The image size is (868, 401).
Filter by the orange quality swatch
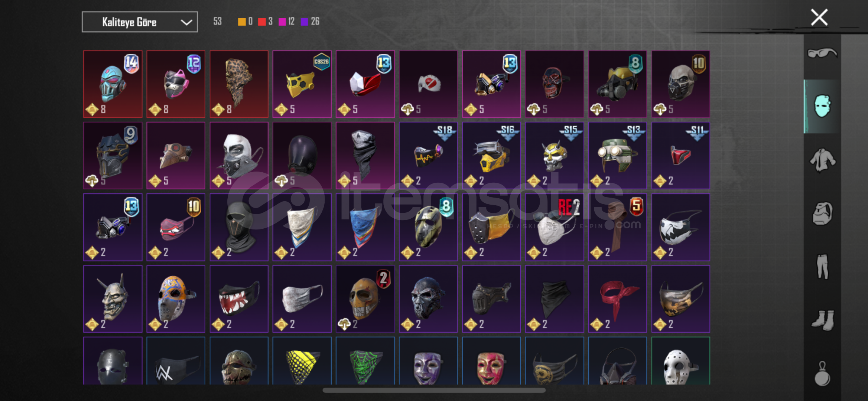click(241, 22)
